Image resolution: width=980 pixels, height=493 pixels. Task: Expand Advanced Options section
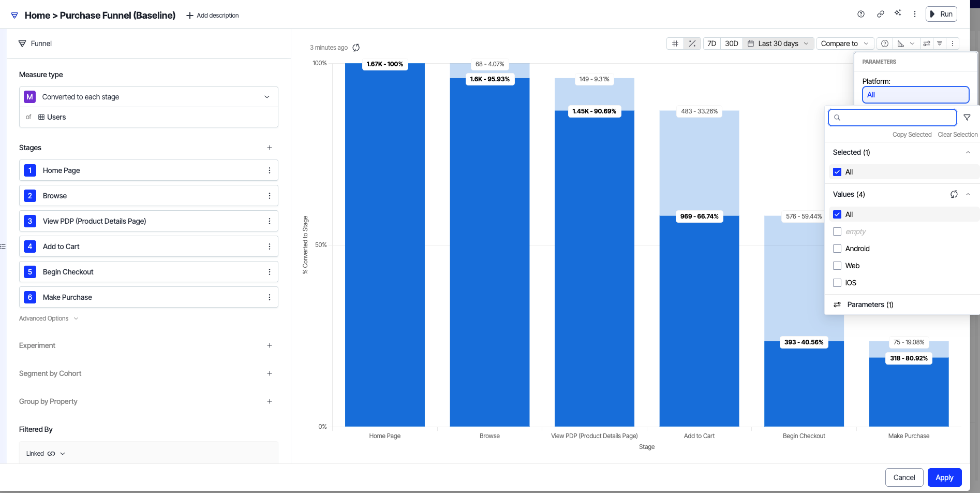click(49, 318)
